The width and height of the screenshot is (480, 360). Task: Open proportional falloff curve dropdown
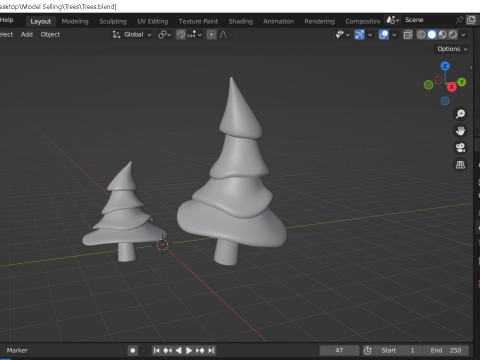point(226,35)
